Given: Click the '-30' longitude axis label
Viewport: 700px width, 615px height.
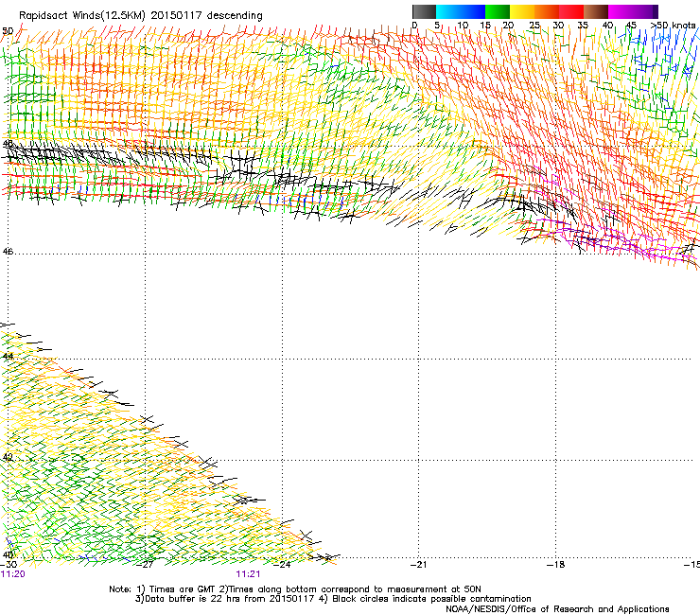Looking at the screenshot, I should point(9,564).
